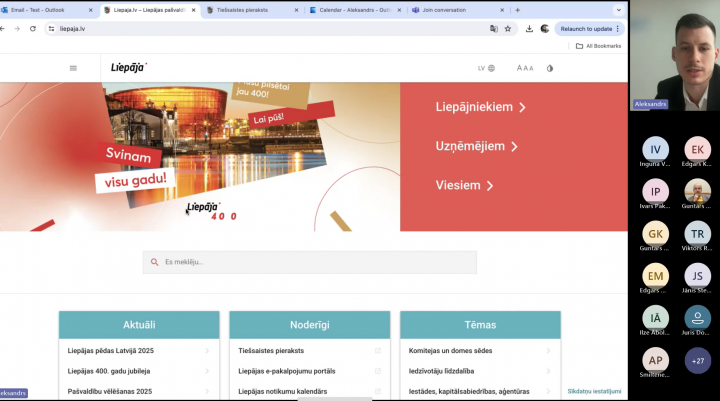
Task: Select JS participant avatar
Action: 698,276
